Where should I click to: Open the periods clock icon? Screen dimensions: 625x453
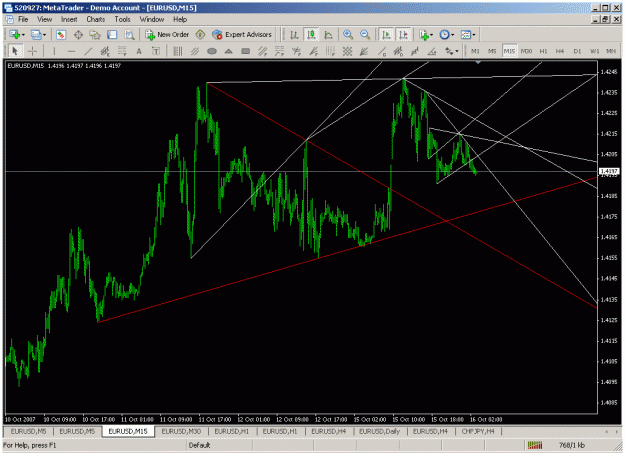pos(444,35)
